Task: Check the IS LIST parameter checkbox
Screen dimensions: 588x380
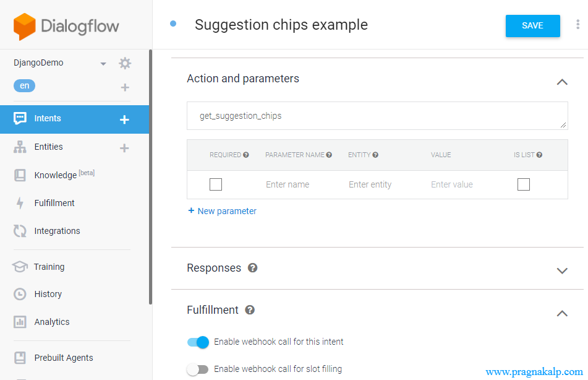Action: [x=524, y=184]
